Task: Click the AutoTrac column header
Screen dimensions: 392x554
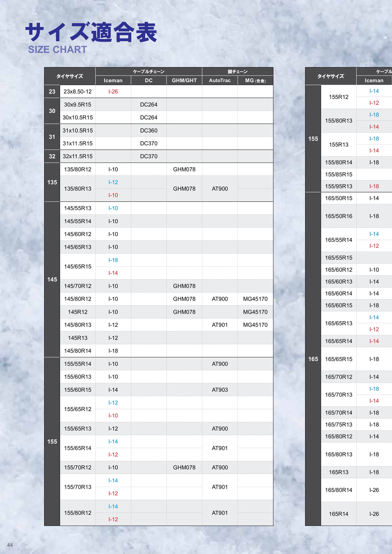Action: 220,81
